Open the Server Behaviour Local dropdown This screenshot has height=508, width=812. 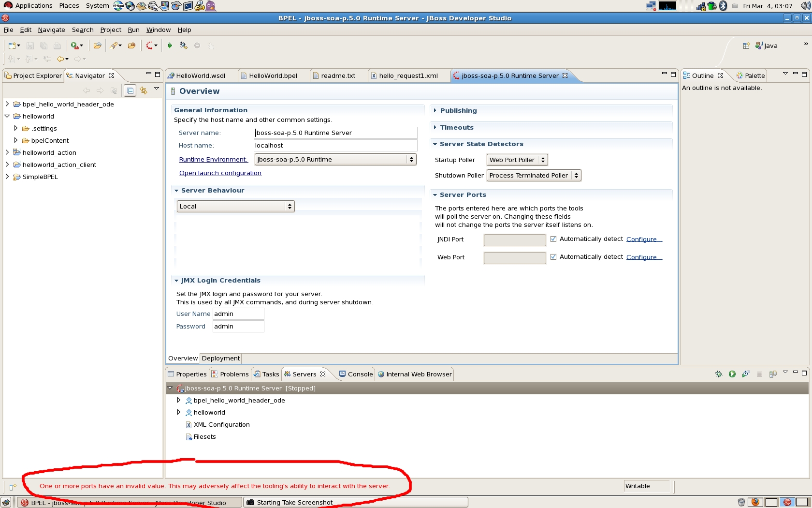pyautogui.click(x=235, y=207)
